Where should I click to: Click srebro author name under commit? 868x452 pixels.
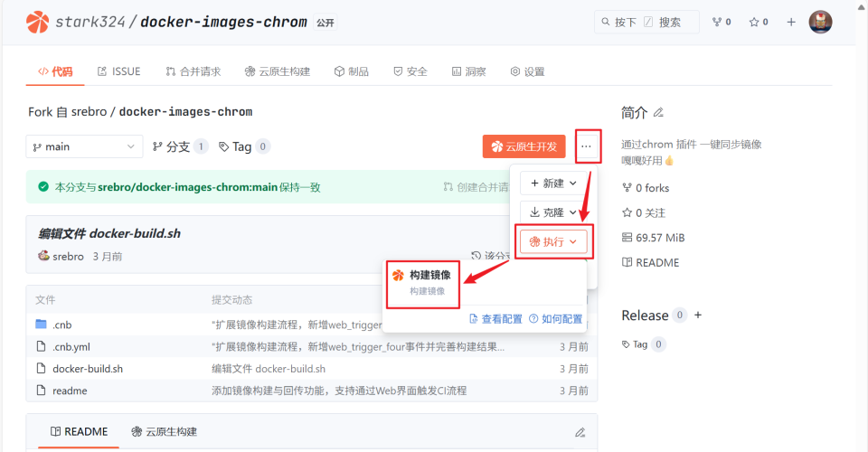[68, 256]
